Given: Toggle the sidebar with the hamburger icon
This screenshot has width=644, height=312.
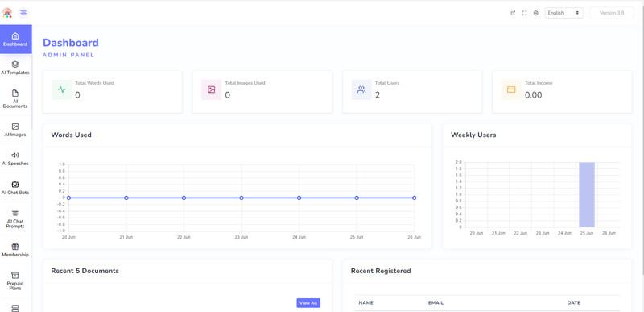Looking at the screenshot, I should coord(24,13).
